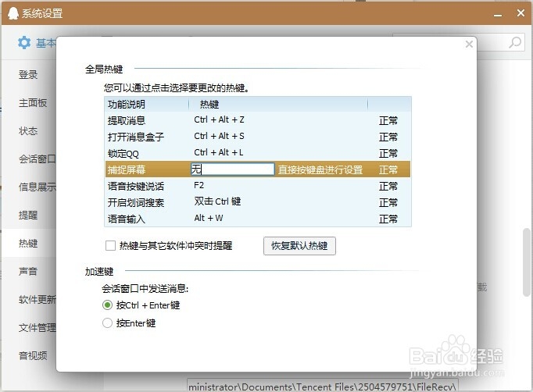
Task: Open the 文件管理 settings section
Action: (37, 328)
